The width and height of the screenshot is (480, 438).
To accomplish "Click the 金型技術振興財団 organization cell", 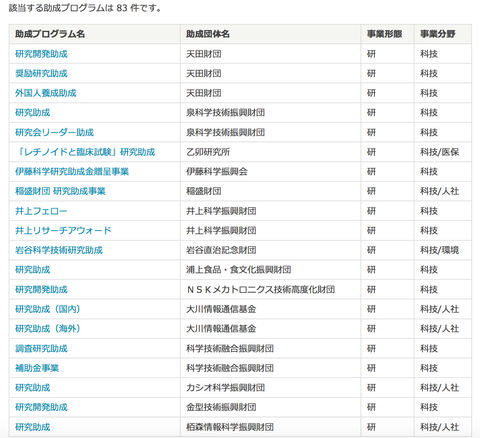I will tap(271, 407).
